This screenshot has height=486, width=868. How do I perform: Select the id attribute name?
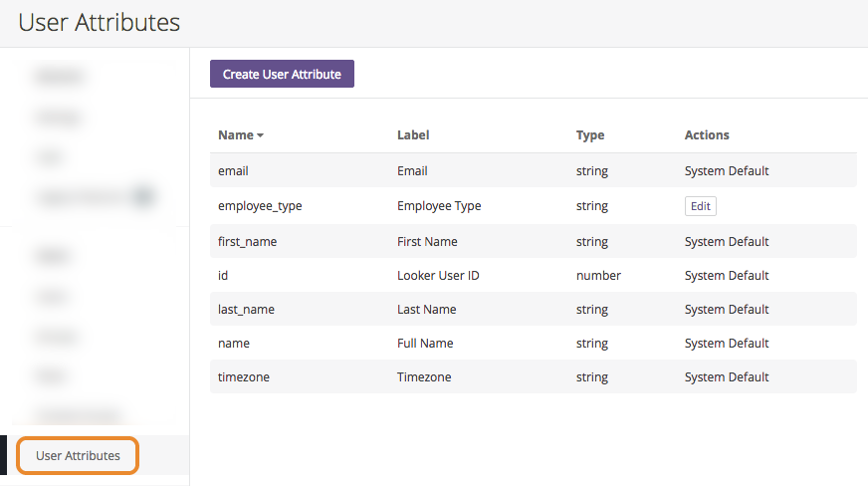(224, 276)
